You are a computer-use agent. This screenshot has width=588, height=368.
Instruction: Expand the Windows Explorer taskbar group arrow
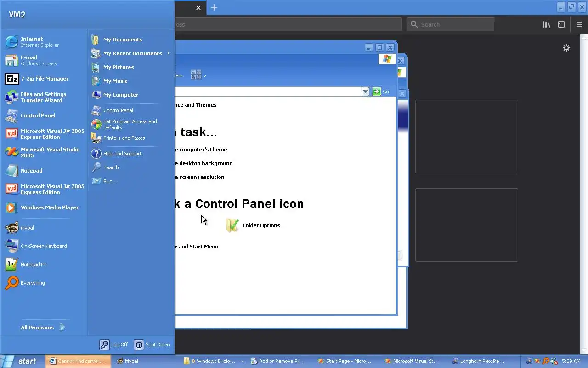[x=243, y=361]
